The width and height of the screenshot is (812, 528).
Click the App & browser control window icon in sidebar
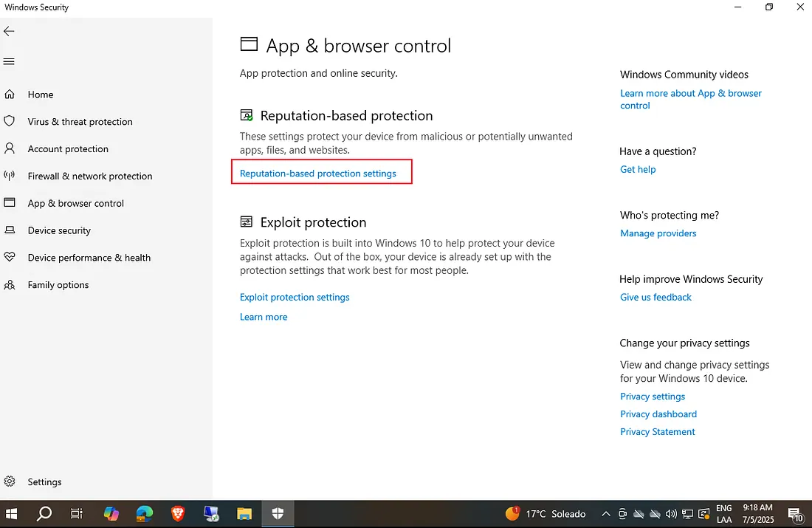[x=10, y=202]
